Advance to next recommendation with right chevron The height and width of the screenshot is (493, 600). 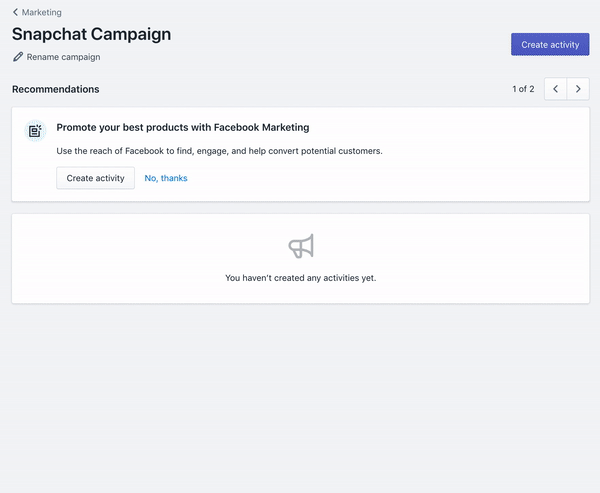click(578, 89)
